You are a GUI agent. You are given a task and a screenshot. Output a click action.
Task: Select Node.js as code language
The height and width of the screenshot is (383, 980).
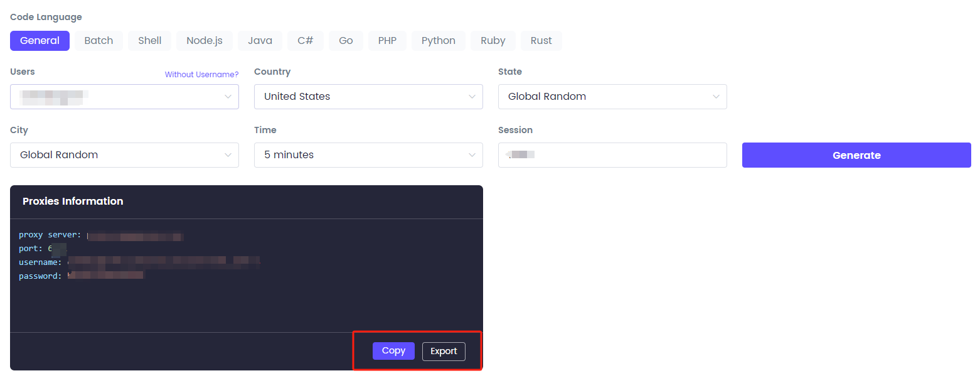tap(205, 41)
